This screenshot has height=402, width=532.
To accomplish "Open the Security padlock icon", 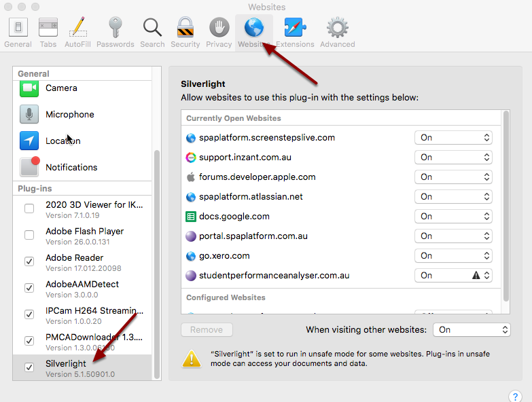I will tap(185, 27).
